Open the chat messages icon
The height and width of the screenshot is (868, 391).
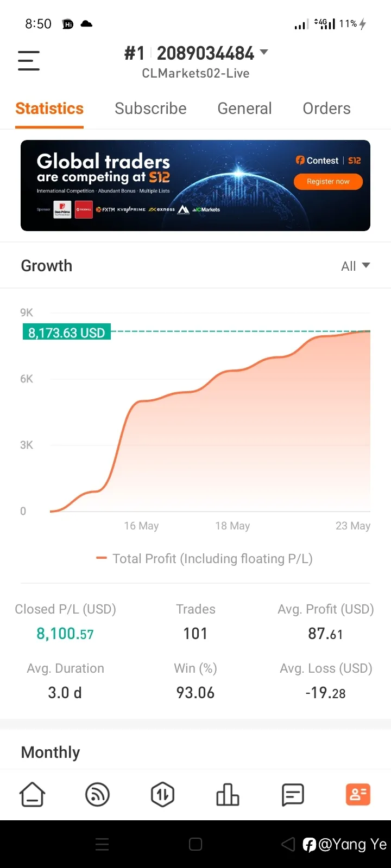[293, 795]
